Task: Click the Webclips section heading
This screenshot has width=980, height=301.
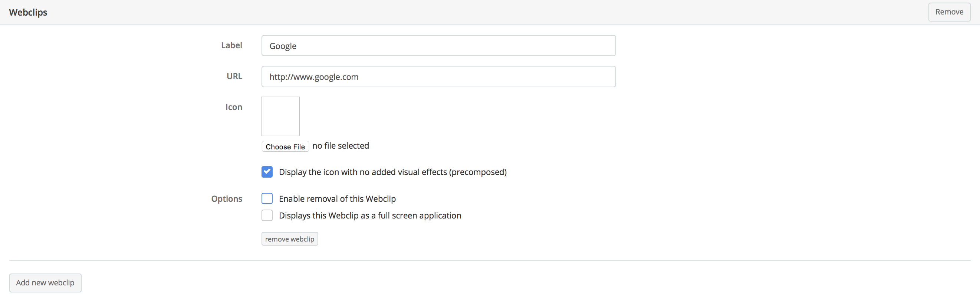Action: pos(28,12)
